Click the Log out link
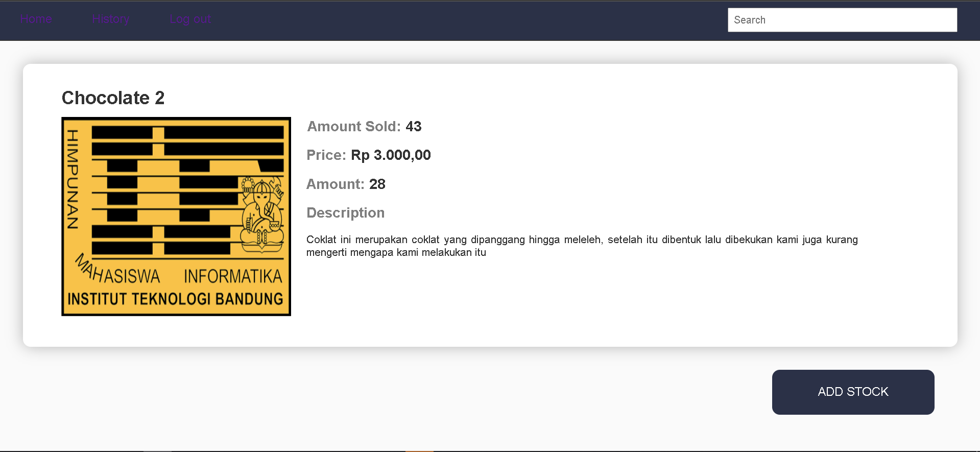The image size is (980, 452). click(190, 19)
